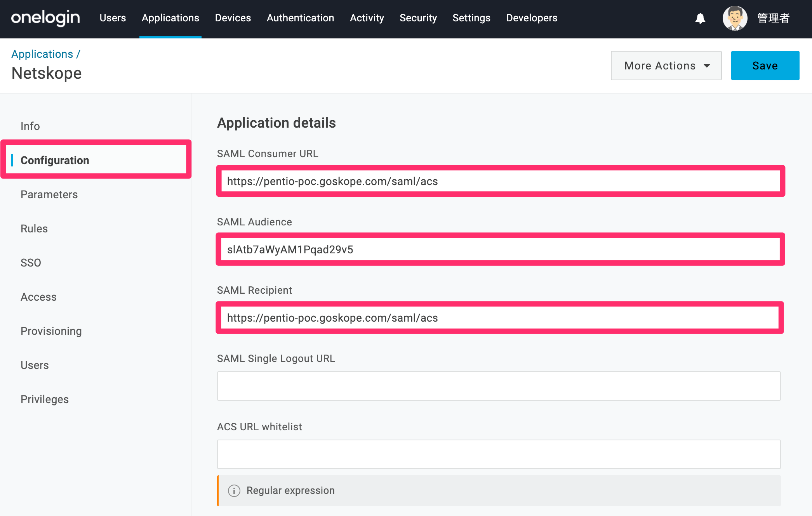The image size is (812, 516).
Task: Click the user avatar picture
Action: [x=735, y=18]
